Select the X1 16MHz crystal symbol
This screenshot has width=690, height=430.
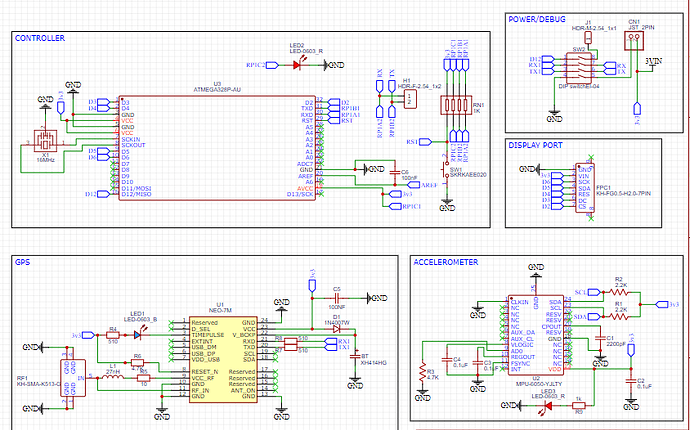click(x=45, y=141)
